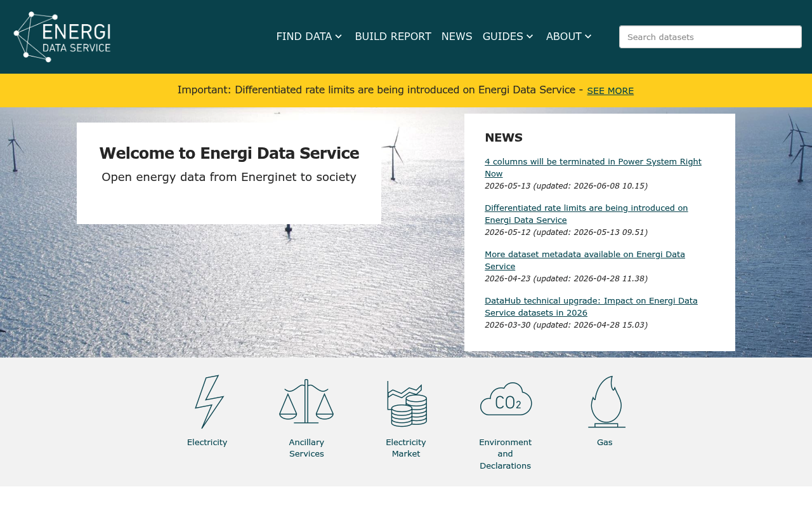Click the Gas category label
Image resolution: width=812 pixels, height=508 pixels.
pos(605,443)
